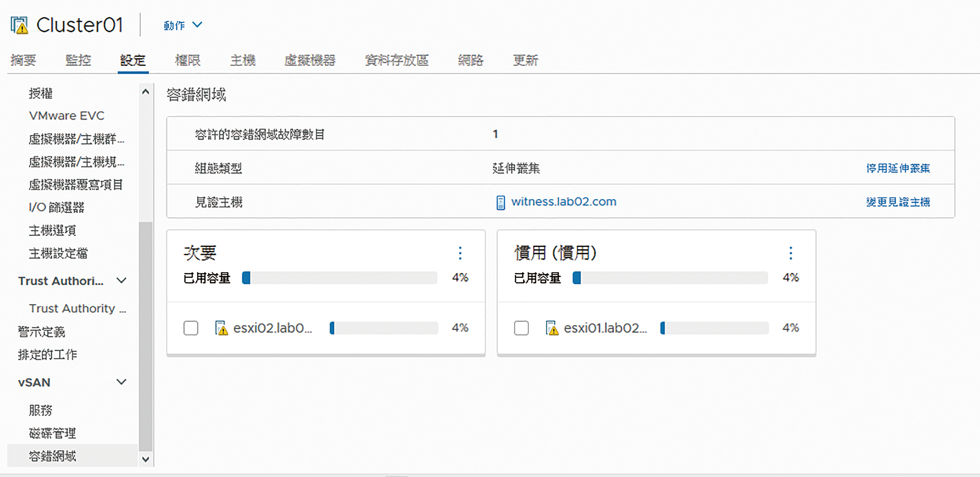Click the sidebar scroll down arrow
The height and width of the screenshot is (477, 980).
pyautogui.click(x=145, y=459)
